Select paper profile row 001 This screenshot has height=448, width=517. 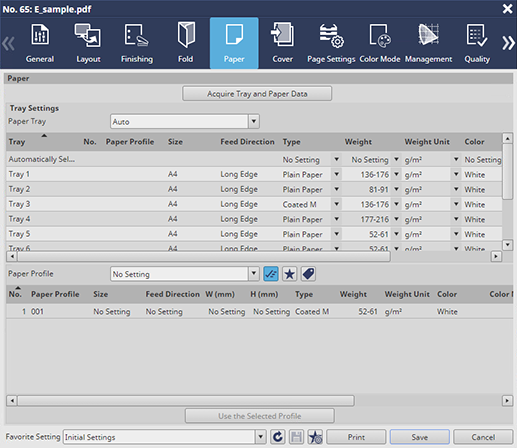(259, 312)
